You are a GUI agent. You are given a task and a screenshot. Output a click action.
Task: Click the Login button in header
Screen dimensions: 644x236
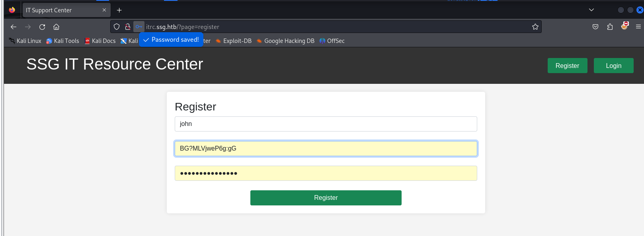[613, 66]
